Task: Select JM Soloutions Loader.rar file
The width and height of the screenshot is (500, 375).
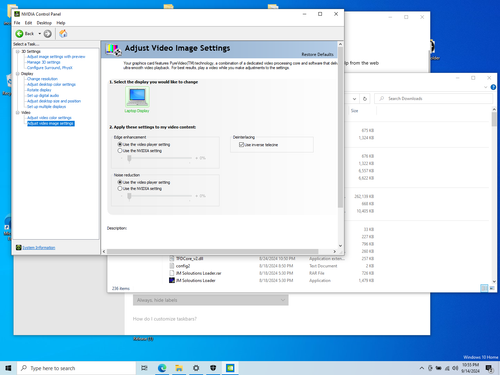Action: coord(198,273)
